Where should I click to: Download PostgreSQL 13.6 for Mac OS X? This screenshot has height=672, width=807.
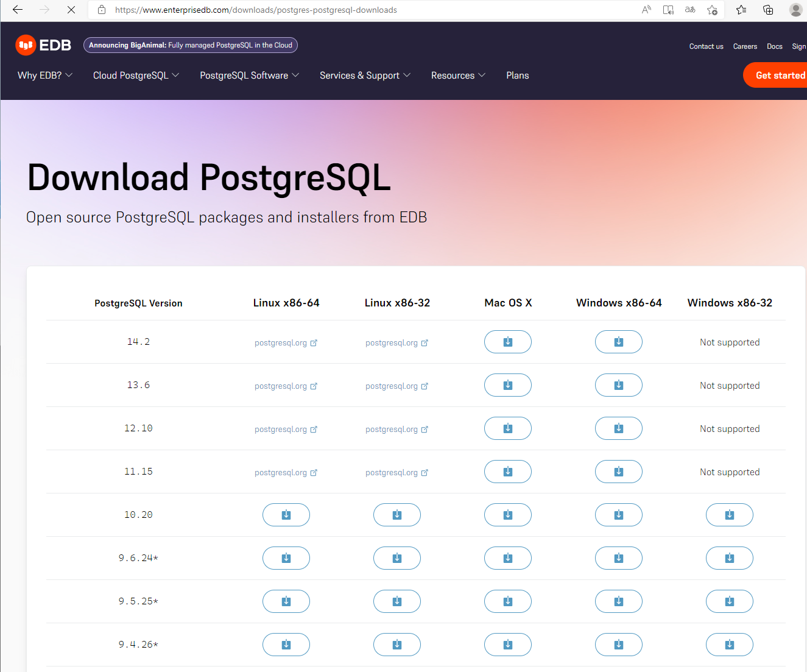508,385
